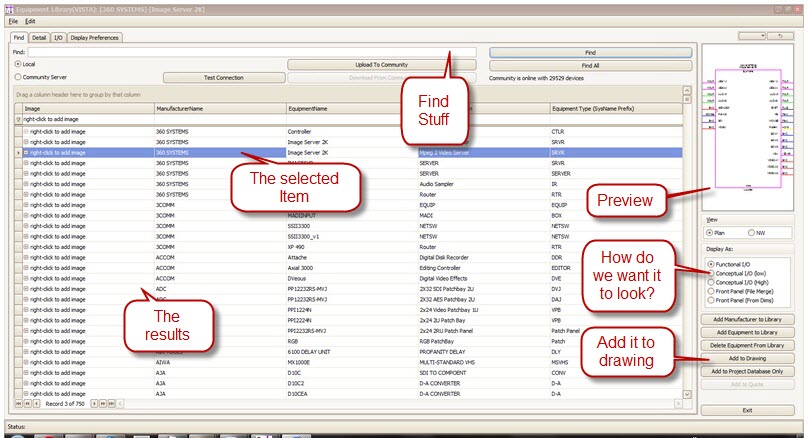This screenshot has height=438, width=808.
Task: Sort by the ManufacturerName column header
Action: coord(220,109)
